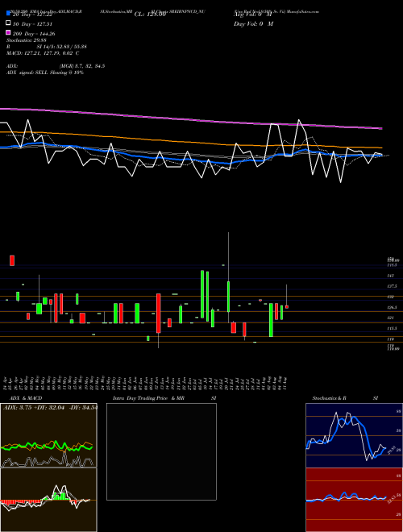Click the first red candlestick at chart's left
The width and height of the screenshot is (403, 532).
[x=12, y=260]
